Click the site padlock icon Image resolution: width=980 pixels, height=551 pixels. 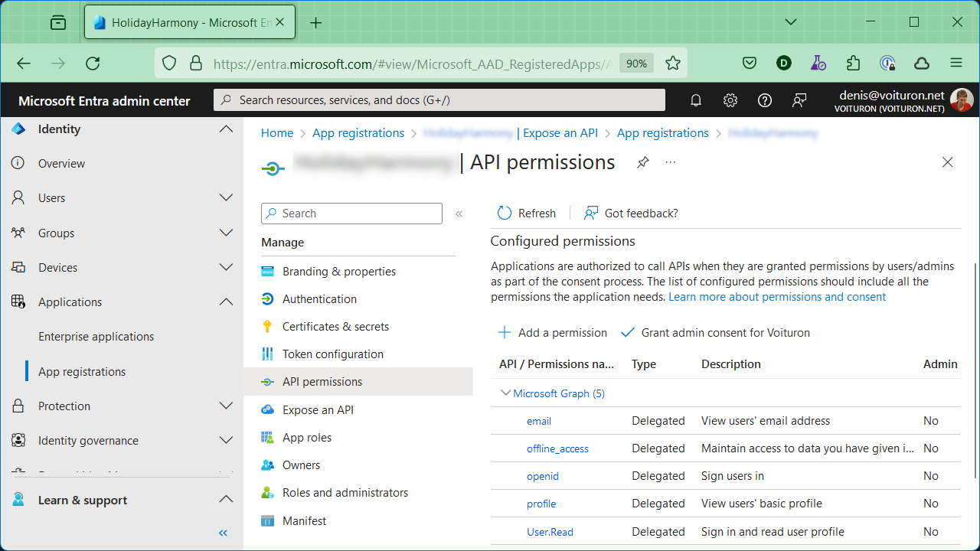[x=196, y=64]
